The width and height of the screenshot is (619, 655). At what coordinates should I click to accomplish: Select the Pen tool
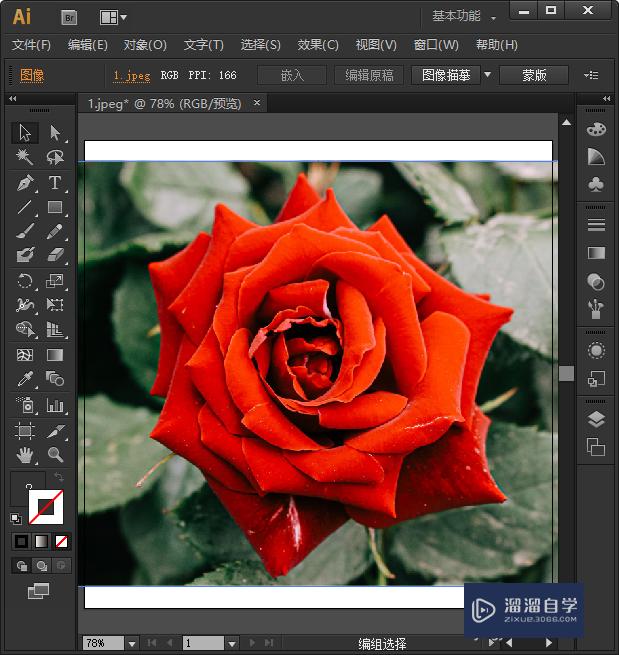[25, 183]
